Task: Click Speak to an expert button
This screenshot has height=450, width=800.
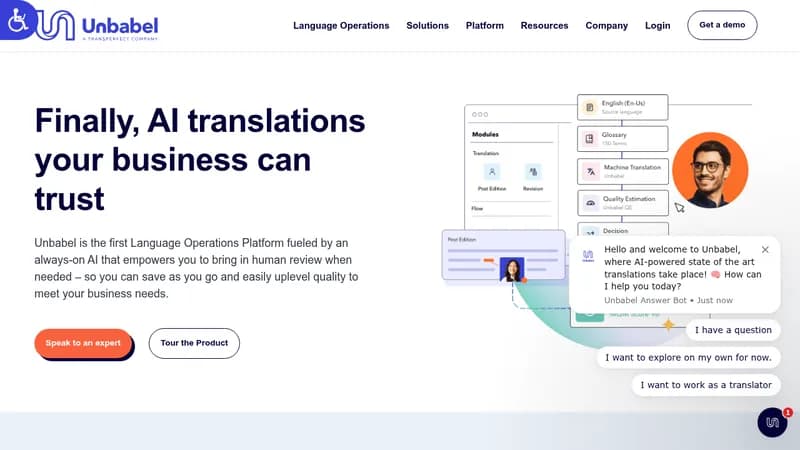Action: pyautogui.click(x=83, y=343)
